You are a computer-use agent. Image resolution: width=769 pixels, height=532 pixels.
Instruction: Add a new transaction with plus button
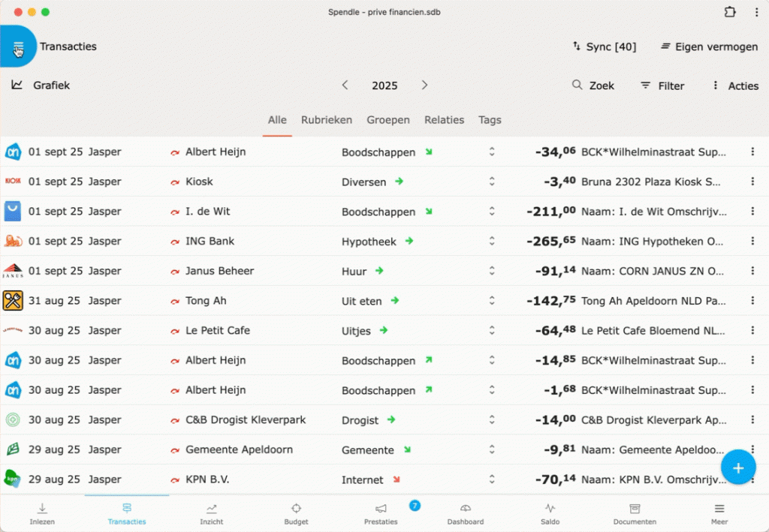(x=737, y=467)
